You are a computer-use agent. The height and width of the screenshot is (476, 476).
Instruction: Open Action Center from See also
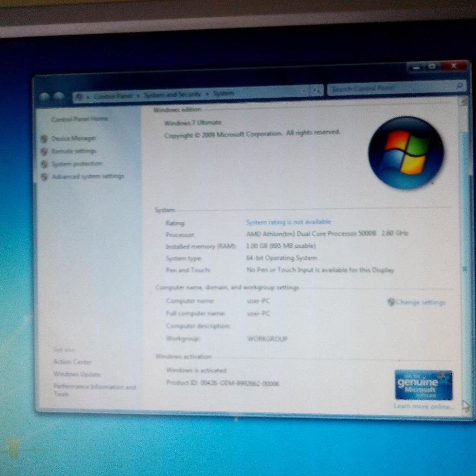[x=73, y=362]
